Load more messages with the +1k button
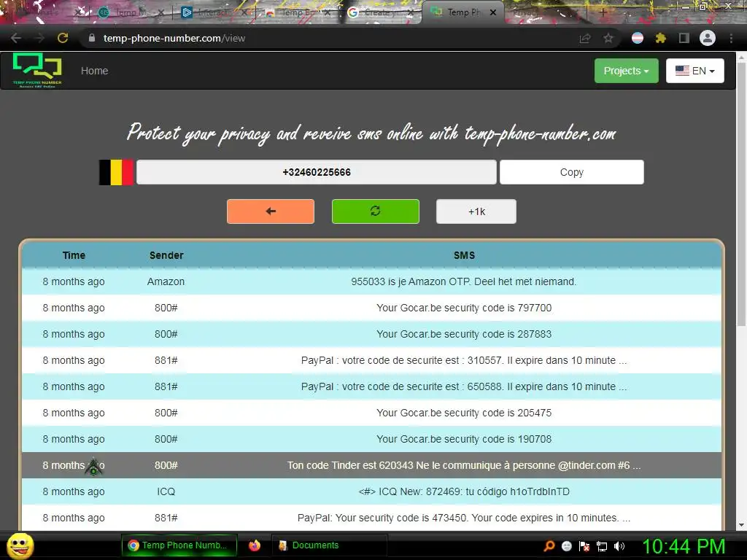 (x=476, y=211)
